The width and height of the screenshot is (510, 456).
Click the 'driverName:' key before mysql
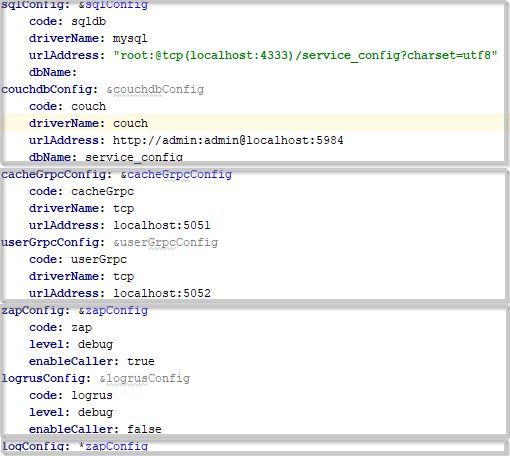pyautogui.click(x=67, y=38)
